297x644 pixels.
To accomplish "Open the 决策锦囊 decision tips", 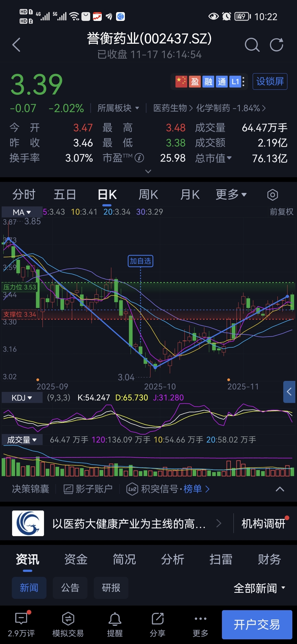I will click(31, 489).
